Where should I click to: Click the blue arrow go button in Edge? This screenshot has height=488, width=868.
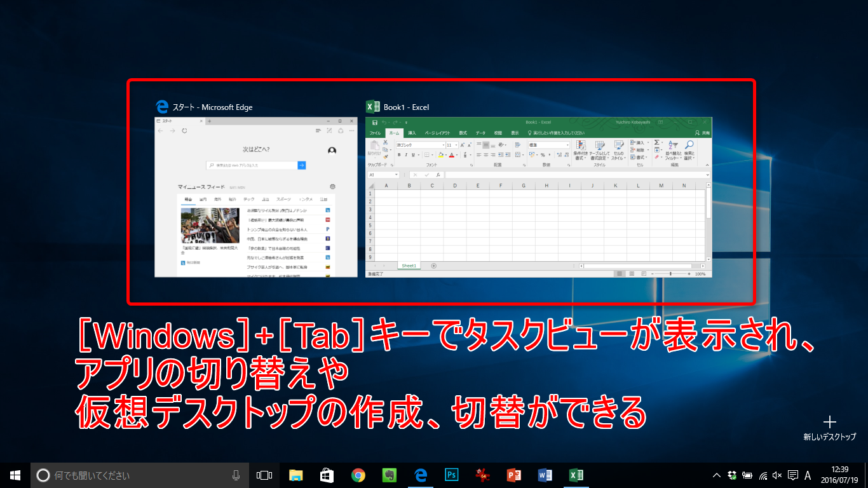point(302,165)
